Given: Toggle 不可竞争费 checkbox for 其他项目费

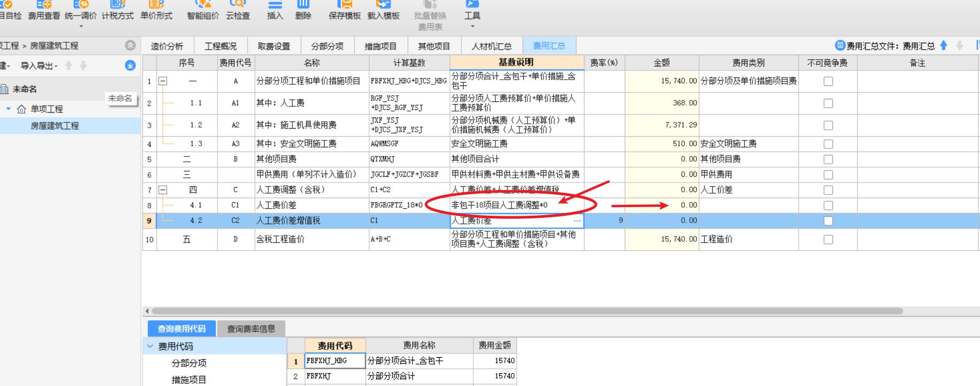Looking at the screenshot, I should pos(828,159).
